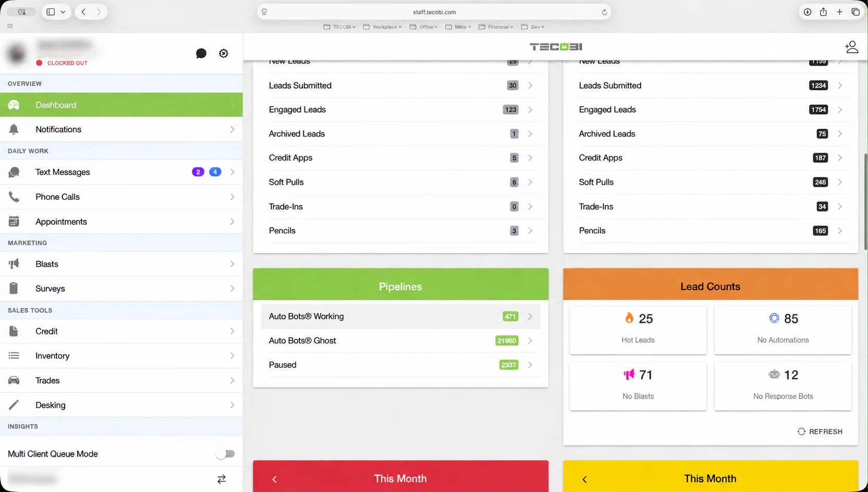Image resolution: width=868 pixels, height=492 pixels.
Task: Toggle Multi Client Queue Mode switch
Action: pyautogui.click(x=226, y=454)
